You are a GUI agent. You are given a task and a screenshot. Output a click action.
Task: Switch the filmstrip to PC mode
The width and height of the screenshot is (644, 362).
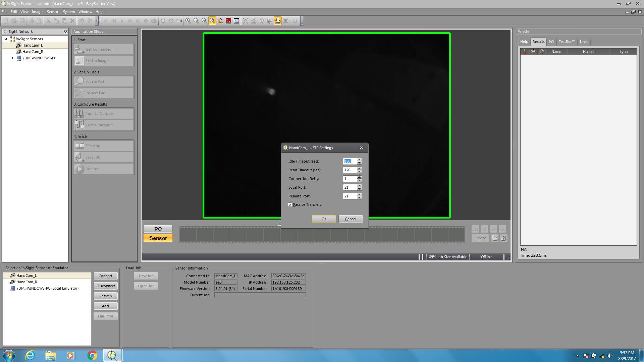tap(158, 229)
